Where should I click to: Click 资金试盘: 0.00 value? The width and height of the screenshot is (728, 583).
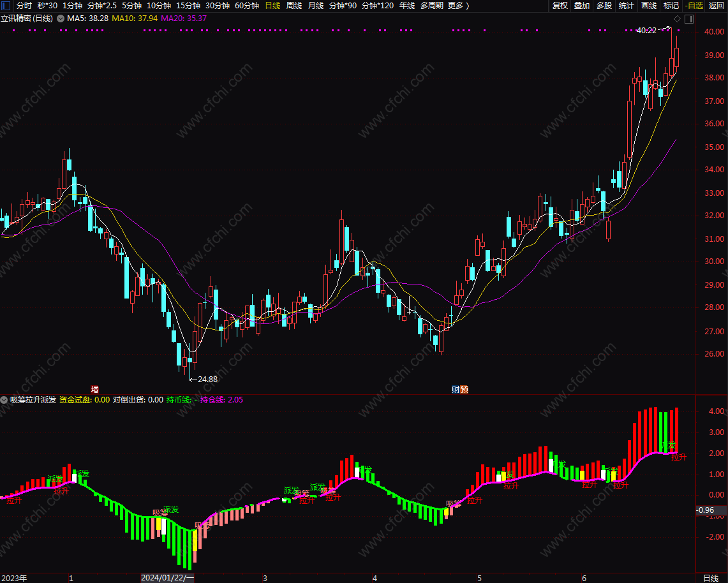click(84, 400)
